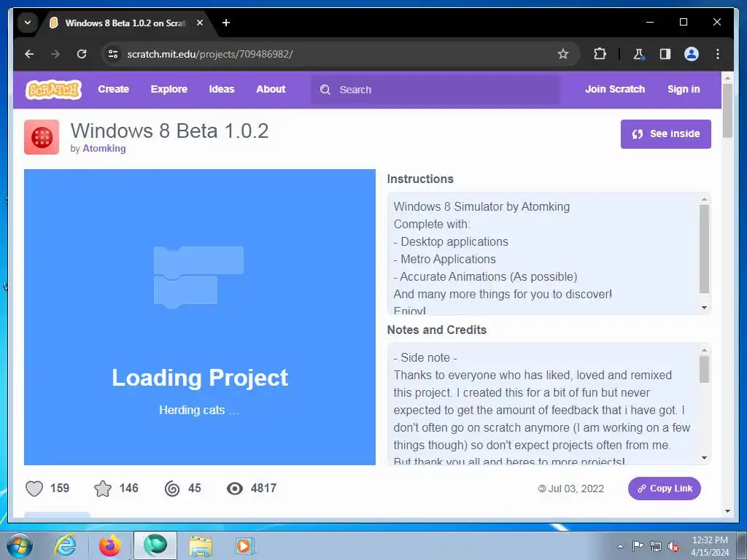Open a new browser tab
This screenshot has width=747, height=560.
point(226,23)
